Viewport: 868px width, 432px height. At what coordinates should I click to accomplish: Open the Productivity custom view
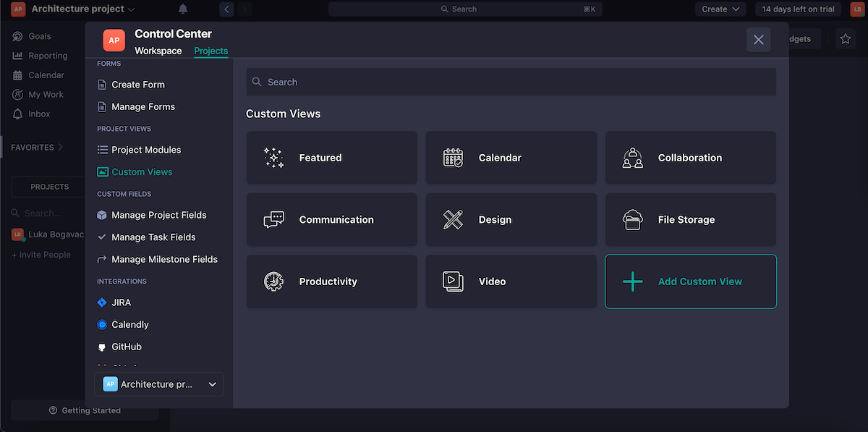click(x=331, y=281)
